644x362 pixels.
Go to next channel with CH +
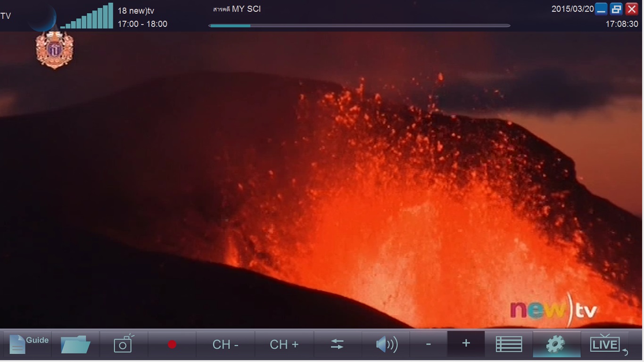pyautogui.click(x=284, y=344)
